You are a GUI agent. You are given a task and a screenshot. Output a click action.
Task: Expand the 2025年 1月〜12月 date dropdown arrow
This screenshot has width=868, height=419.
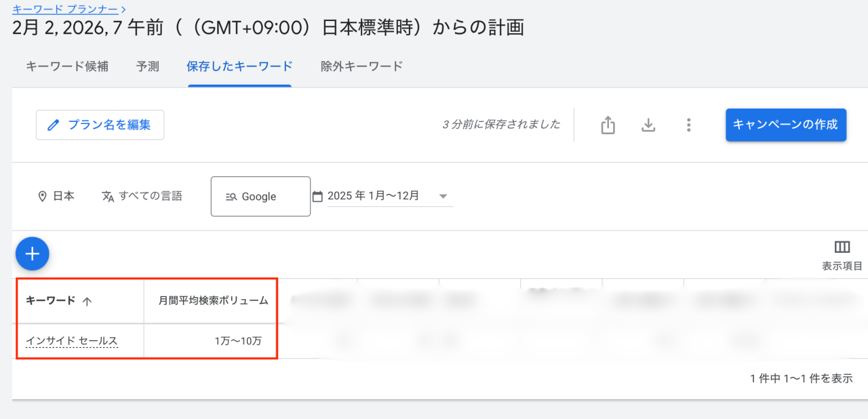[x=443, y=196]
